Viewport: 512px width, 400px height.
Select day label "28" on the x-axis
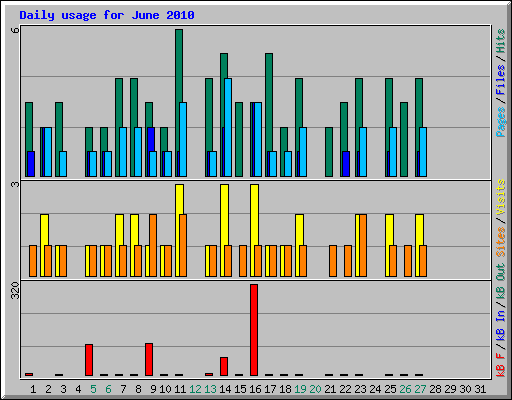[x=435, y=389]
